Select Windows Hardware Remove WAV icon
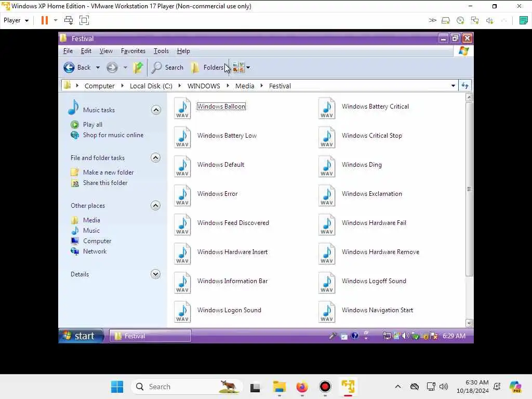This screenshot has width=532, height=399. (x=327, y=254)
